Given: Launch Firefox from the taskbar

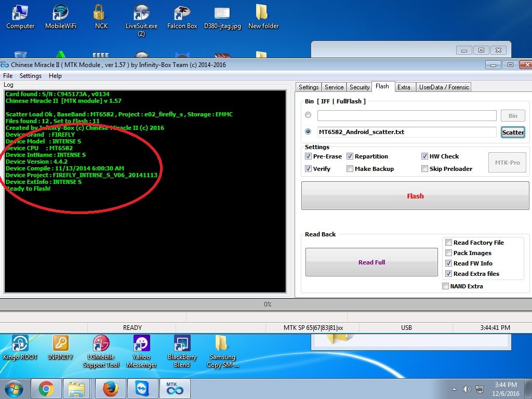Looking at the screenshot, I should (x=110, y=388).
